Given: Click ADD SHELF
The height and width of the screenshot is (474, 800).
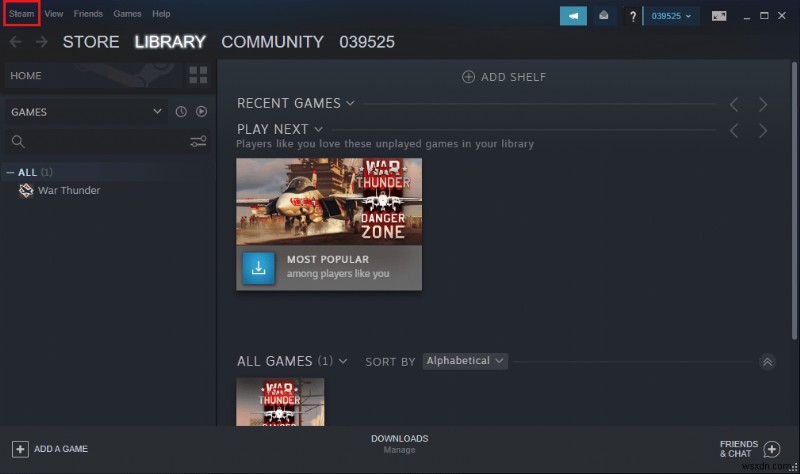Looking at the screenshot, I should pos(504,77).
